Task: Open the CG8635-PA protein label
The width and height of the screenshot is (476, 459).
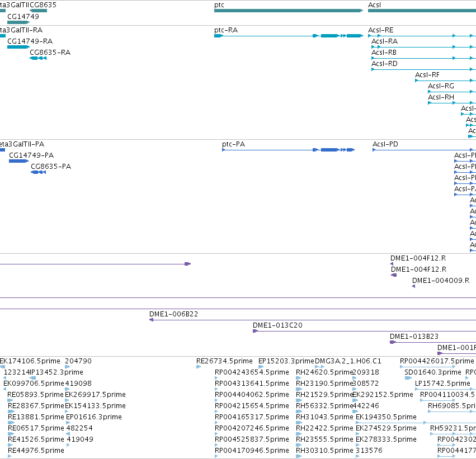Action: [x=51, y=167]
